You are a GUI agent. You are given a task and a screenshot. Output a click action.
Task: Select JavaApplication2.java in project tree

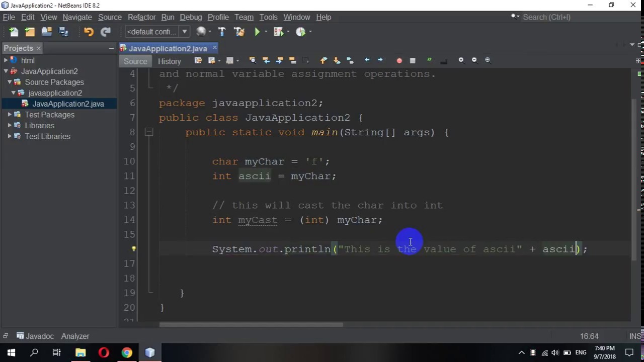tap(68, 104)
